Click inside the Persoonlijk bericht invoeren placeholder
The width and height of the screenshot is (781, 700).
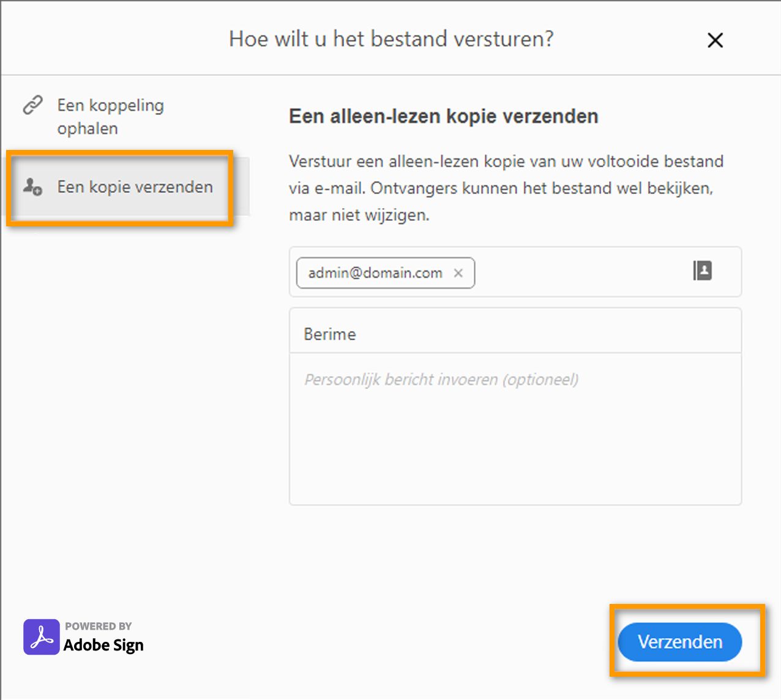click(441, 379)
